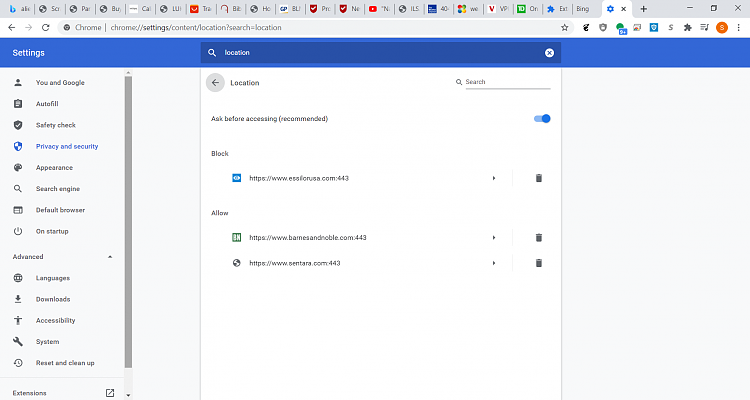Switch to the TD green icon tab
Screen dimensions: 750x400
coord(528,9)
